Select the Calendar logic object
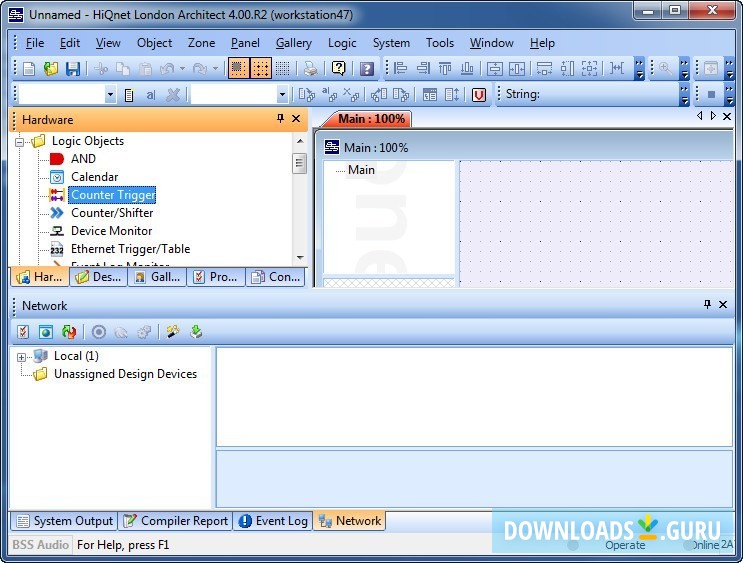 (94, 177)
